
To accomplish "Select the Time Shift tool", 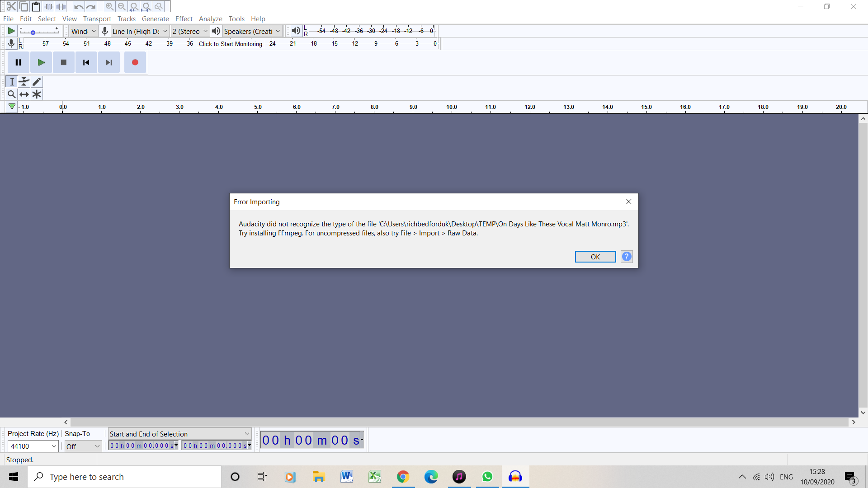I will [24, 94].
